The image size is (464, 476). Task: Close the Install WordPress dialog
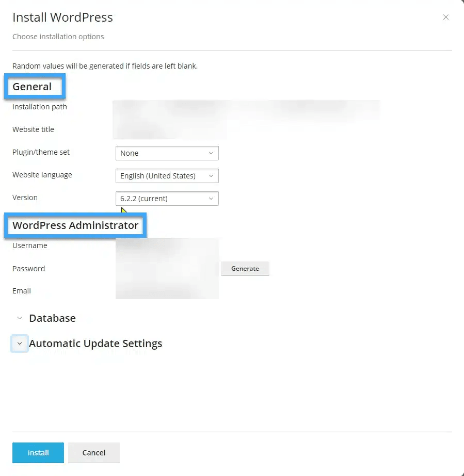click(445, 17)
